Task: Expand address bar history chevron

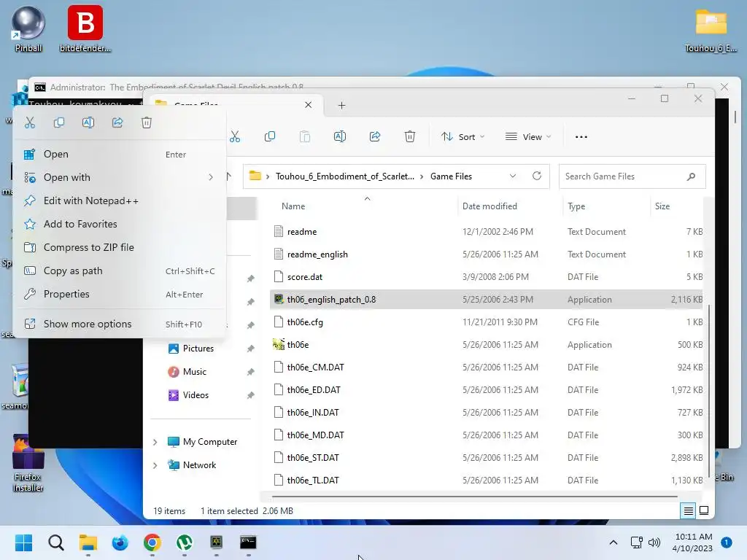Action: [x=513, y=176]
